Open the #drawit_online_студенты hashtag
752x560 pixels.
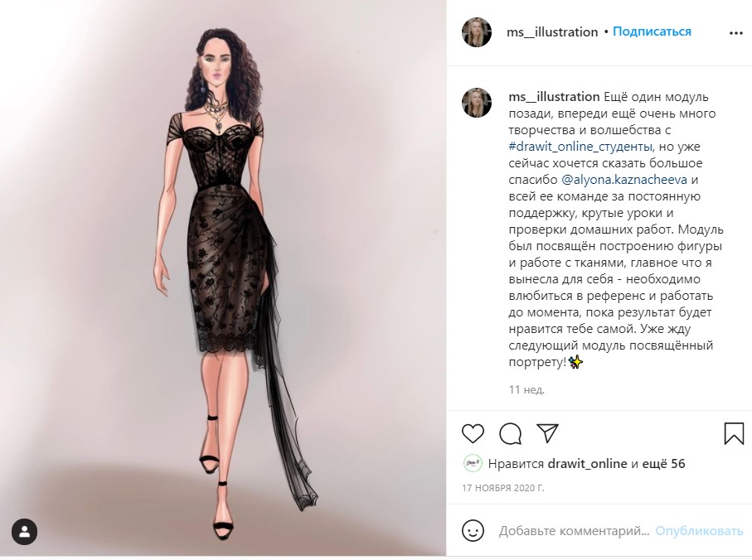tap(580, 147)
